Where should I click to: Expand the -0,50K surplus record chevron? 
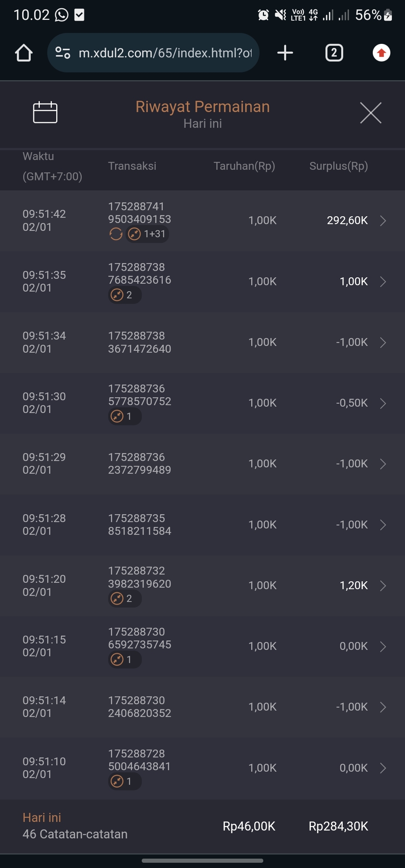[x=382, y=403]
